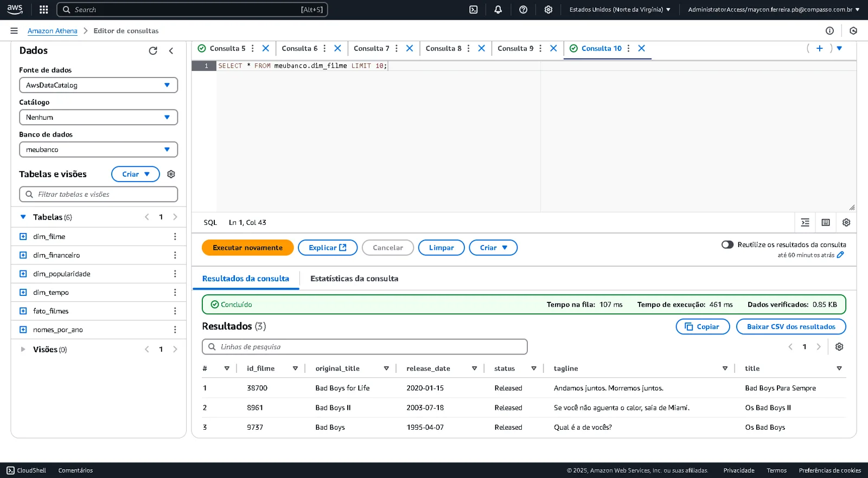The height and width of the screenshot is (478, 868).
Task: Switch to the Consulta 9 tab
Action: 515,48
